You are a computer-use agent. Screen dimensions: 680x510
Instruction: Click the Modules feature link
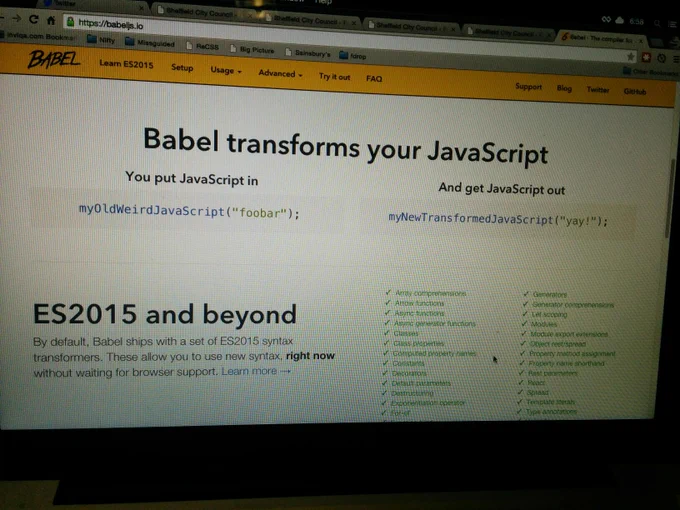[544, 324]
